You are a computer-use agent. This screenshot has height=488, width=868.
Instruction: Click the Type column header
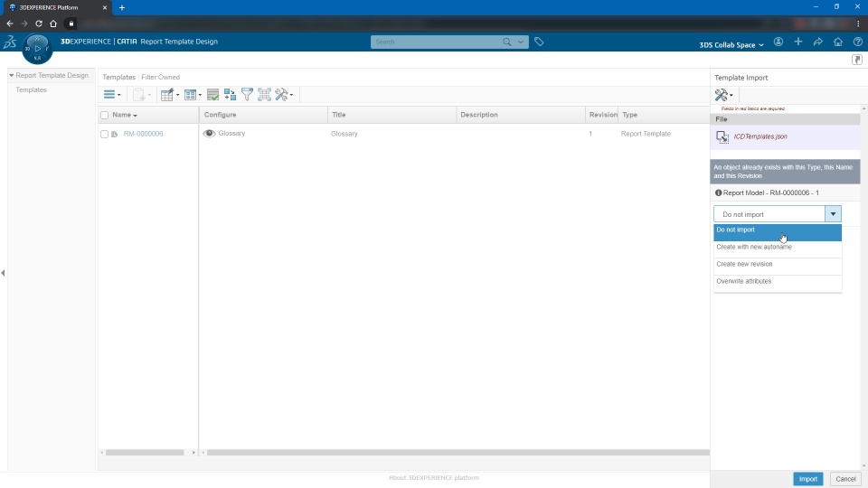click(664, 115)
